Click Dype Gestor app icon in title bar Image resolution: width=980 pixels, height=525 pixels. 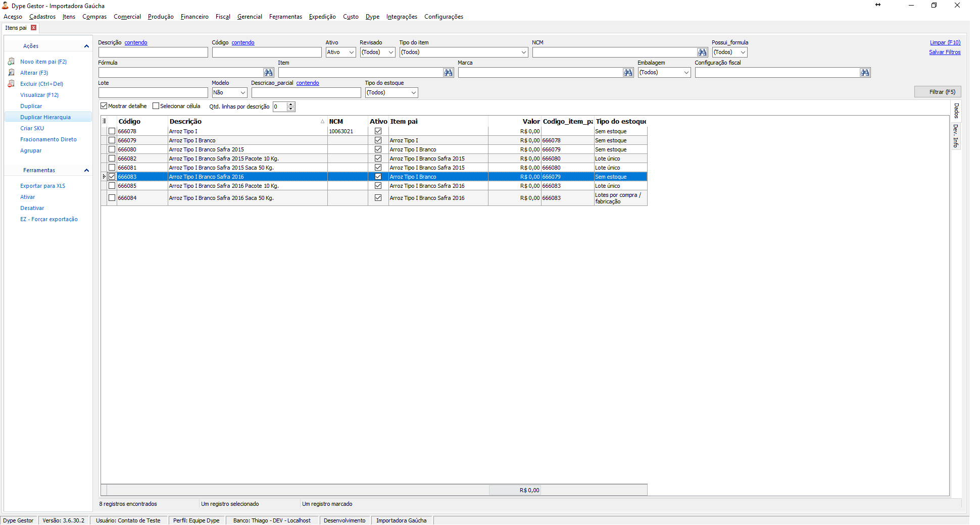6,6
